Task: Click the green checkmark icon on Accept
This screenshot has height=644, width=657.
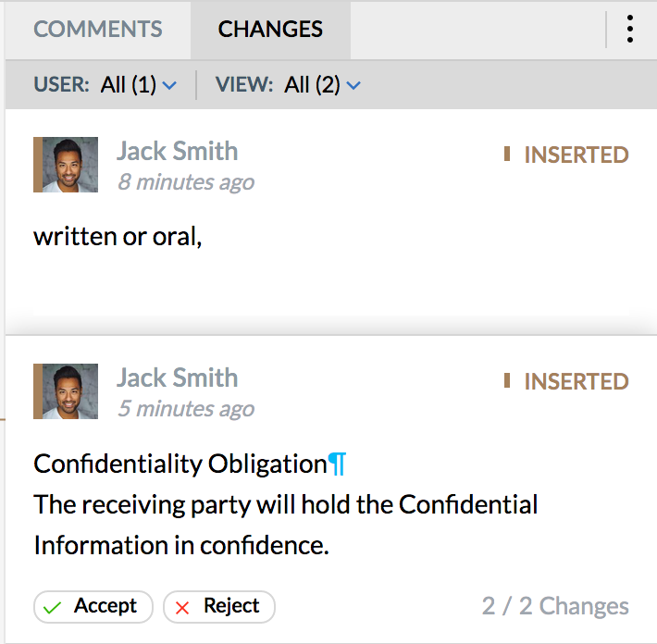Action: (53, 607)
